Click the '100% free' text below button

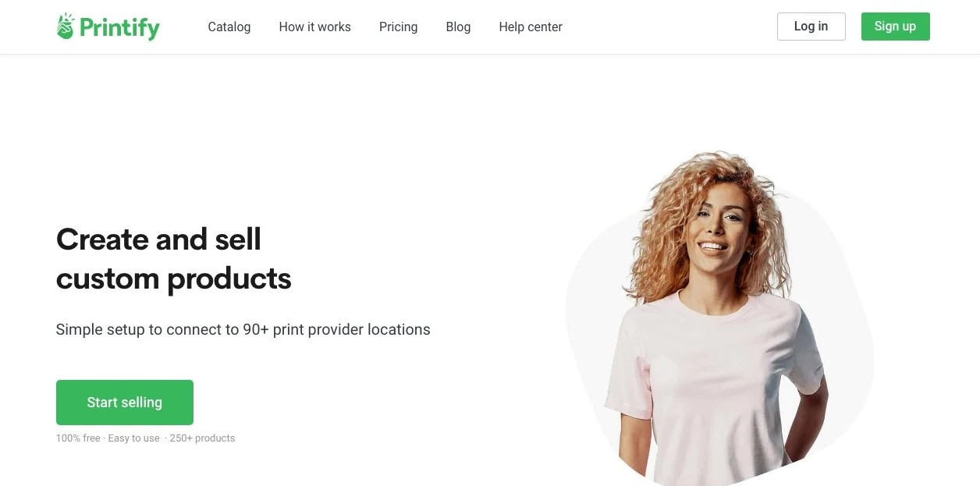click(78, 438)
